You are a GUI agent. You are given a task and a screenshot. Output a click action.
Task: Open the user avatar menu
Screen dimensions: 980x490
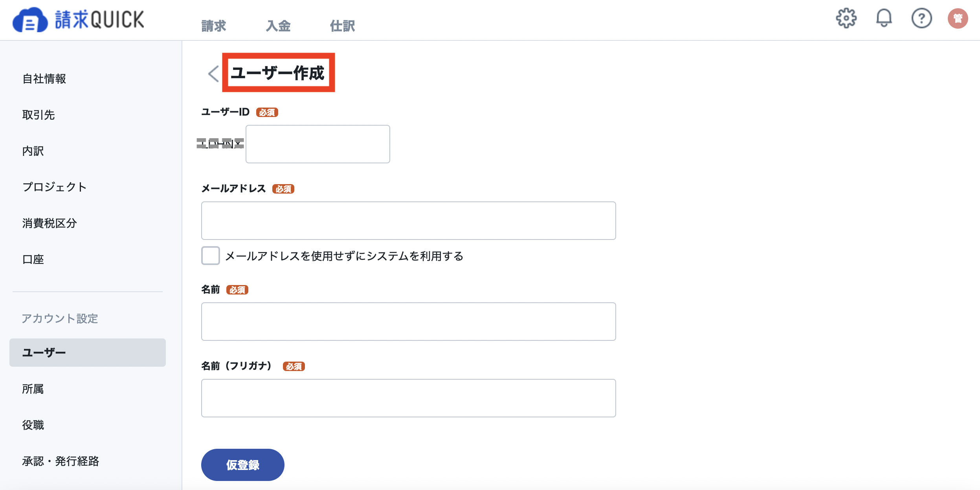[958, 18]
